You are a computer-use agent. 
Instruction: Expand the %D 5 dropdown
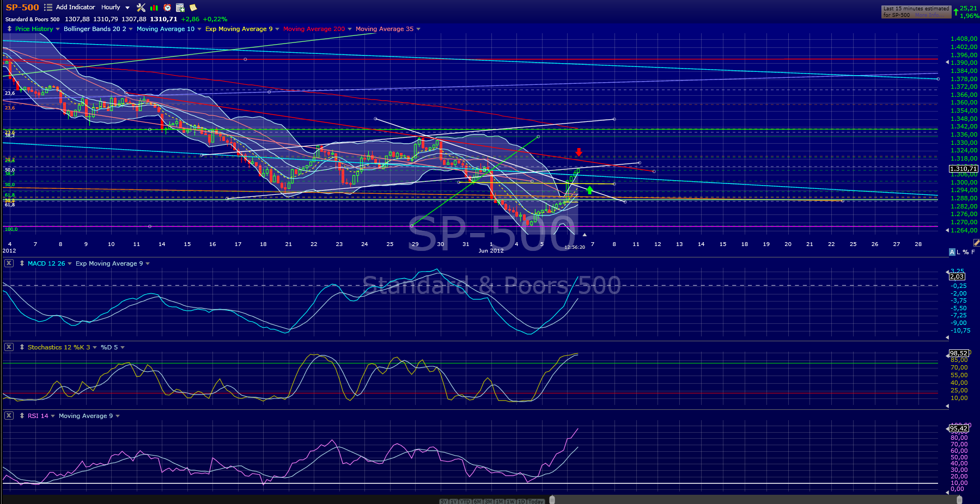coord(123,348)
